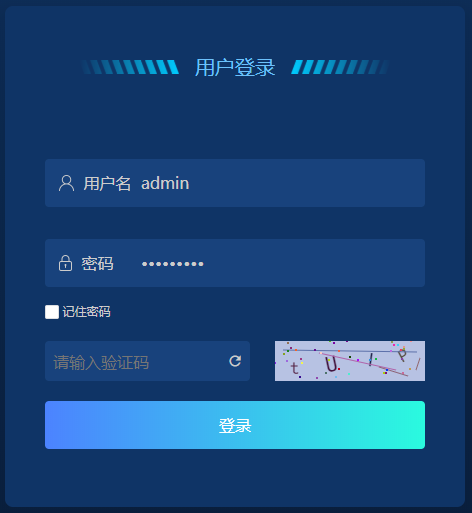Viewport: 472px width, 513px height.
Task: Click the 用户登录 heading text
Action: (x=235, y=67)
